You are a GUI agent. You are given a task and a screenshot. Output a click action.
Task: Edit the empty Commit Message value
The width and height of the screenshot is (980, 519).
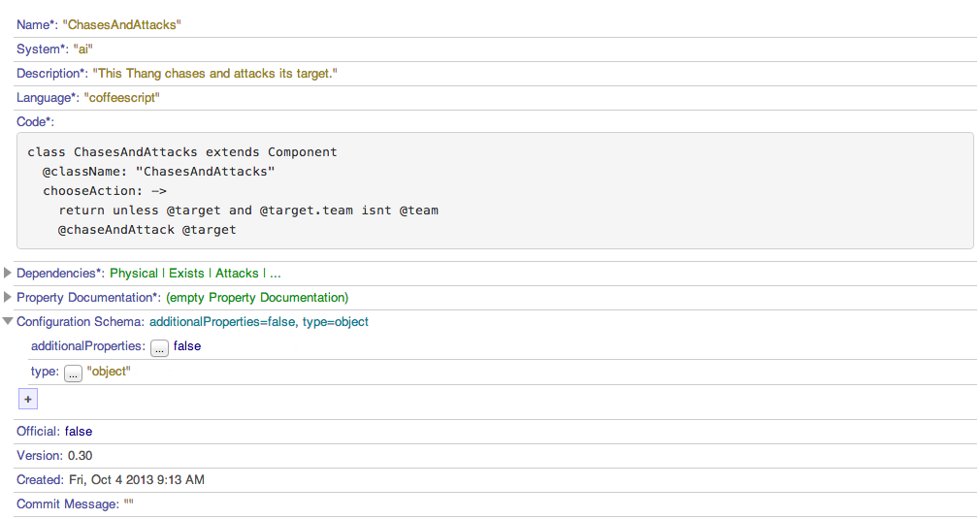128,504
